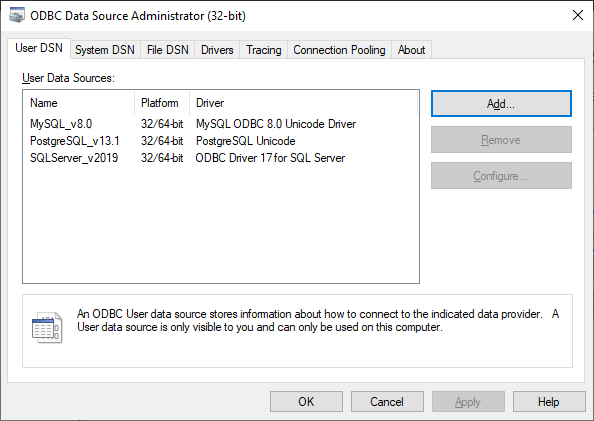Screen dimensions: 594x421
Task: Click the 32/64-bit cell in the SQLServer row
Action: pyautogui.click(x=162, y=158)
